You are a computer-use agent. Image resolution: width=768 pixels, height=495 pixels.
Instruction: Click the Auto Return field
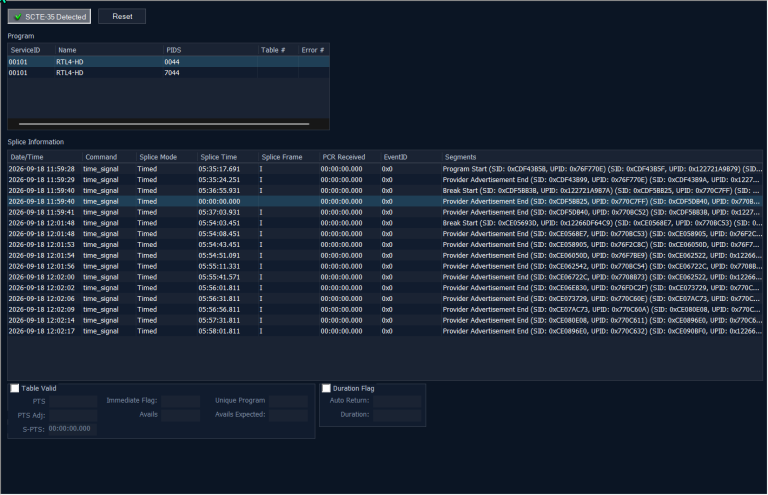pyautogui.click(x=397, y=401)
